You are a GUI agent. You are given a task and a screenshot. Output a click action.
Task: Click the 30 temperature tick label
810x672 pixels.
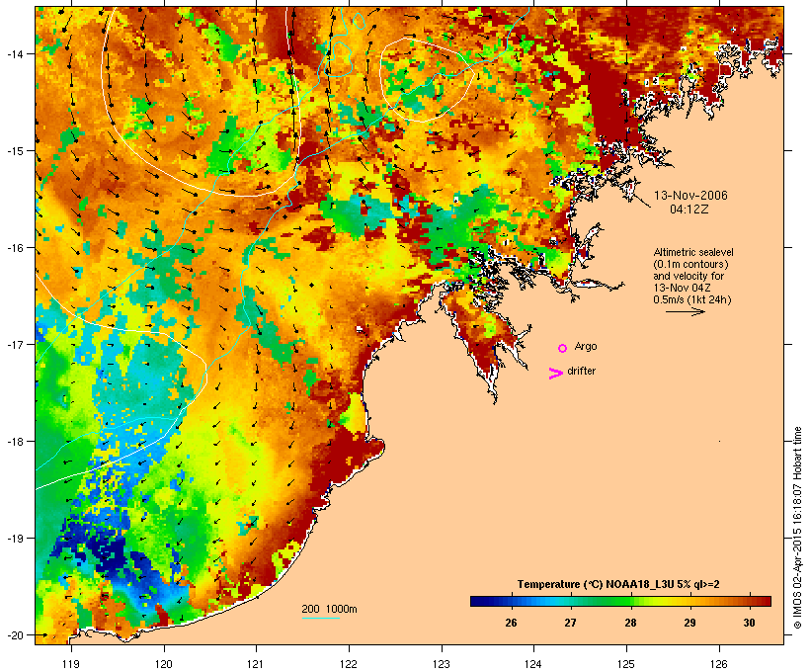tap(749, 623)
